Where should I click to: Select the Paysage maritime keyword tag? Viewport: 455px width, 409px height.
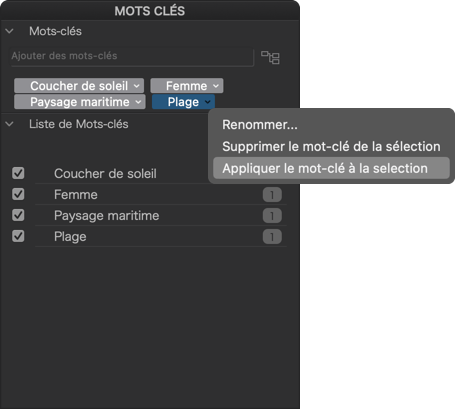coord(80,102)
